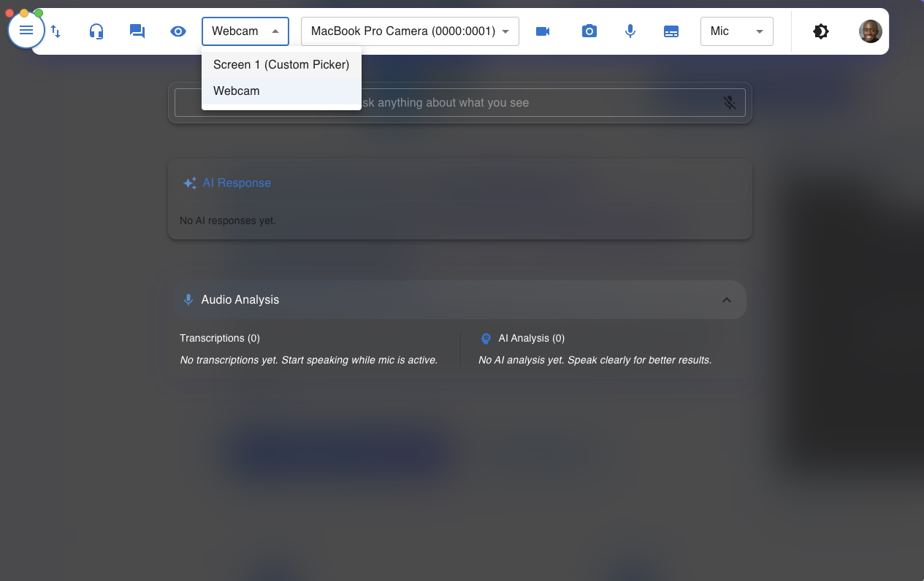Click the AI Response sparkle icon
The height and width of the screenshot is (581, 924).
pyautogui.click(x=190, y=183)
